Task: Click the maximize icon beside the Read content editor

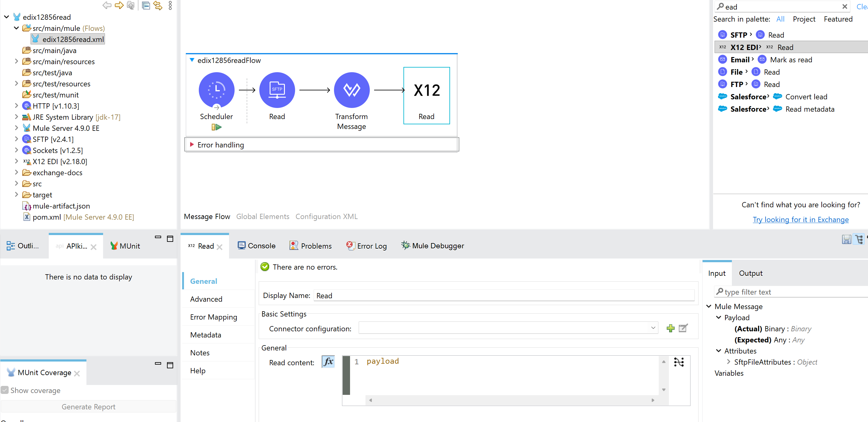Action: coord(679,362)
